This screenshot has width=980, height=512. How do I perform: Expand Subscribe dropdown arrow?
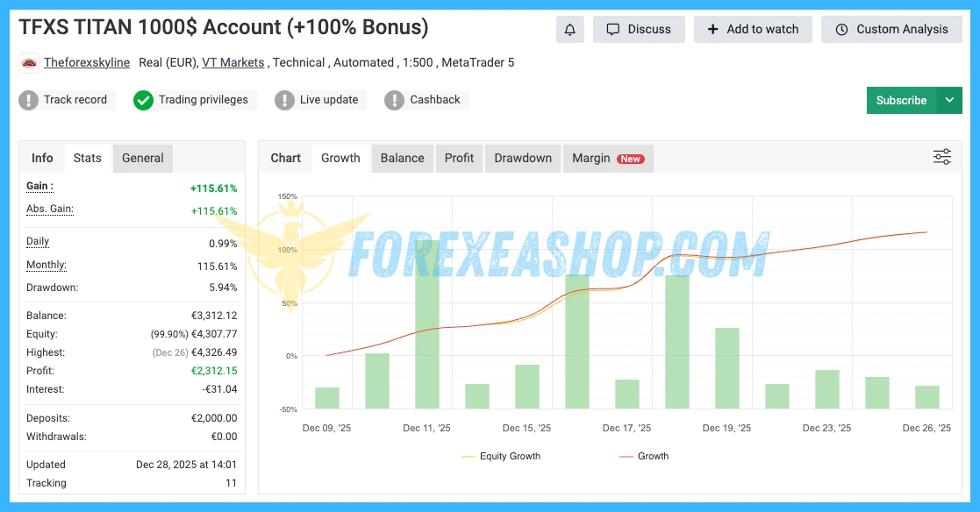pos(949,101)
